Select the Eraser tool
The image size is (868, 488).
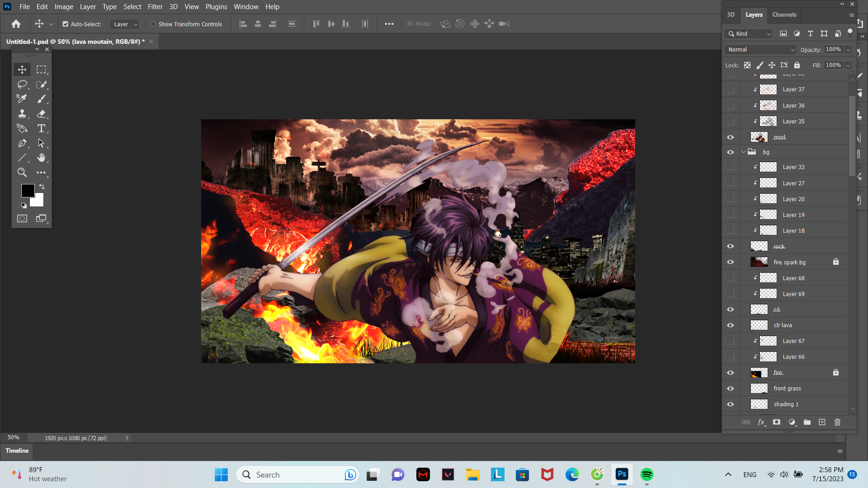(x=41, y=114)
